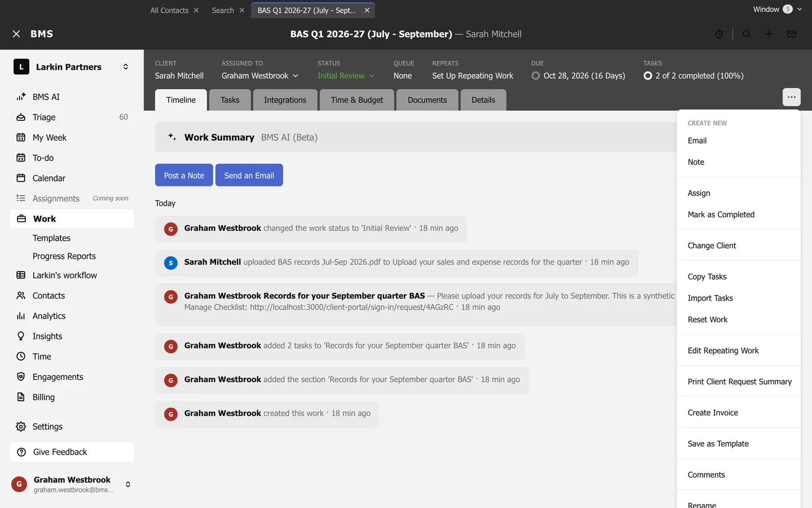Viewport: 812px width, 508px height.
Task: Switch to the All Contacts window tab
Action: 169,10
